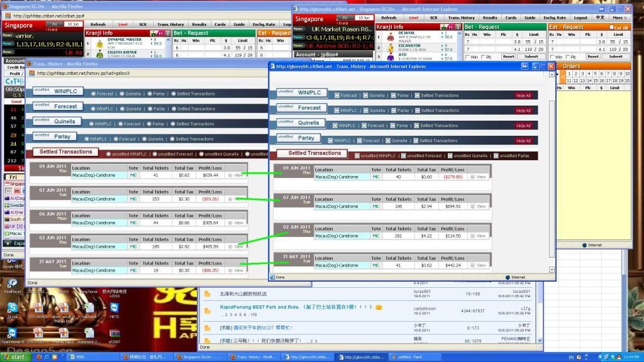Click the FC icon in the IE Kranji Info header

coord(450,26)
